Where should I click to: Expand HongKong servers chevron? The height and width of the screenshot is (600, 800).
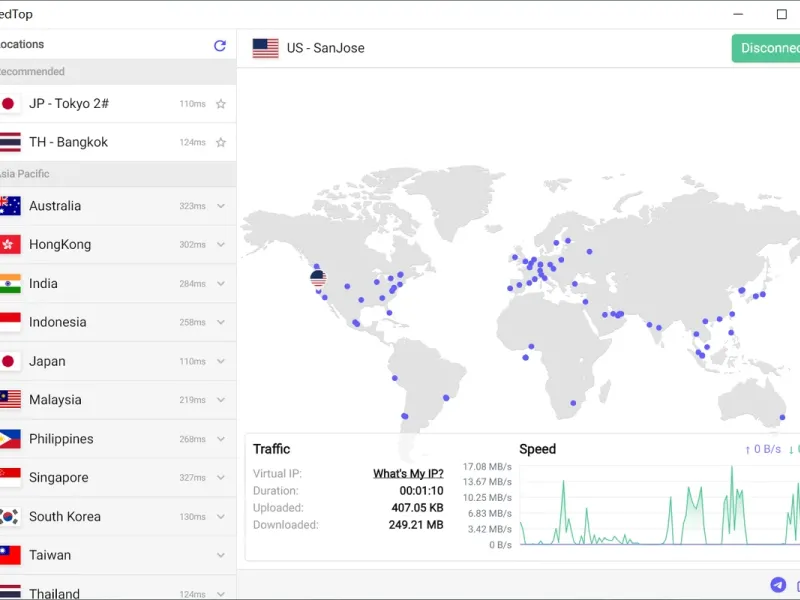(221, 244)
